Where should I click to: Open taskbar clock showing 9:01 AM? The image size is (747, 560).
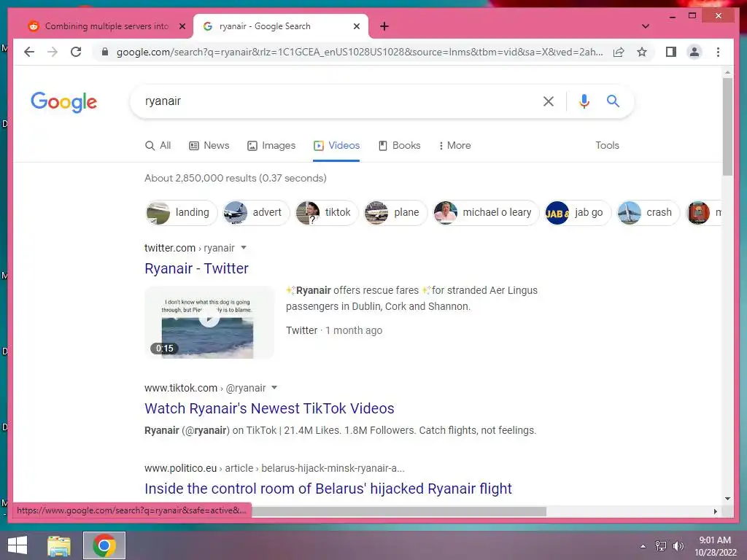(x=715, y=545)
